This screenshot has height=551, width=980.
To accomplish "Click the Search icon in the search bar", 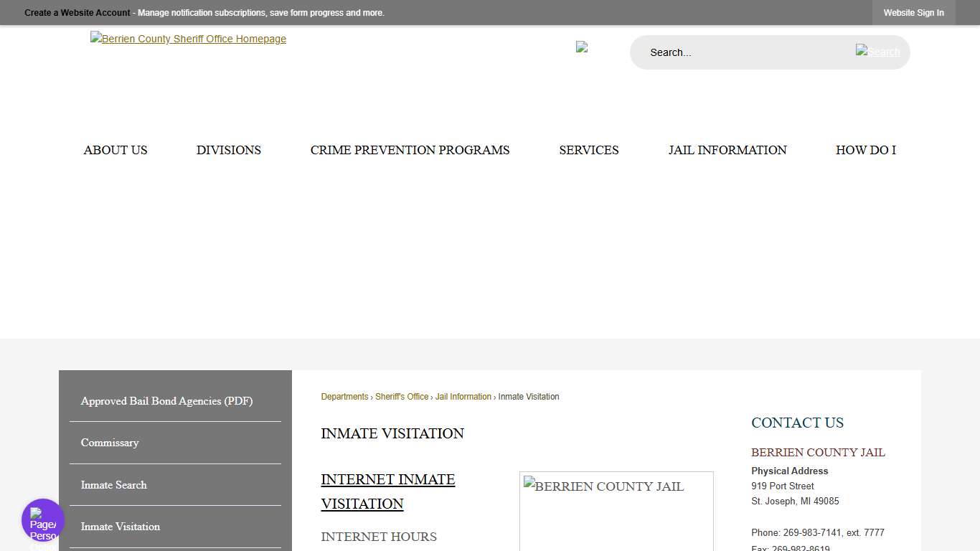I will click(877, 52).
